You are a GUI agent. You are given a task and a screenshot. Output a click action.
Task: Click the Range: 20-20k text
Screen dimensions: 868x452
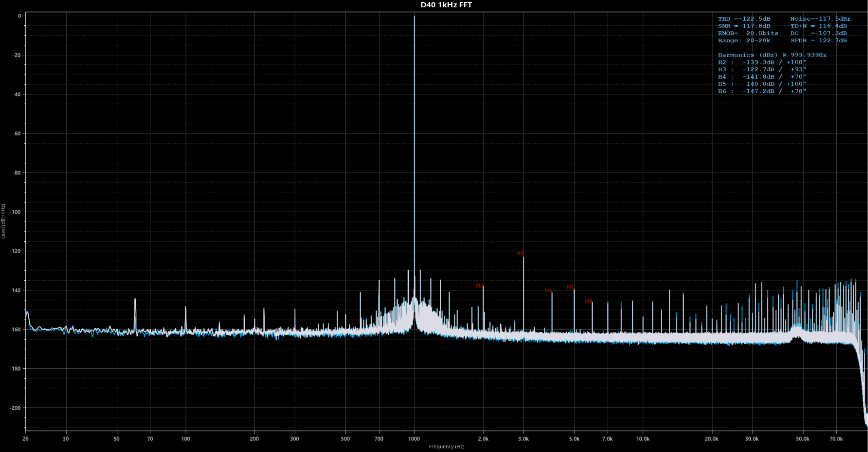point(744,41)
